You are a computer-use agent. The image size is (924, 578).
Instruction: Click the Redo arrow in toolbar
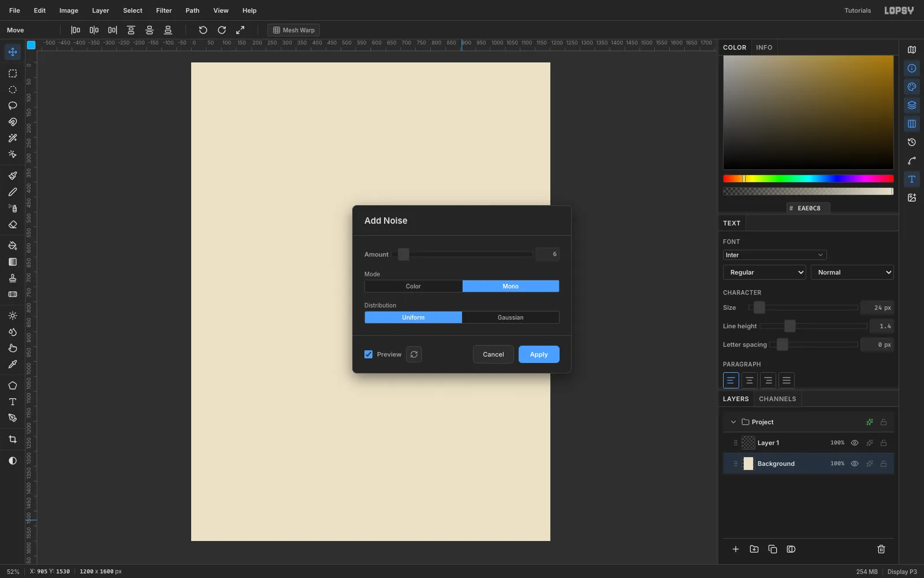(221, 30)
